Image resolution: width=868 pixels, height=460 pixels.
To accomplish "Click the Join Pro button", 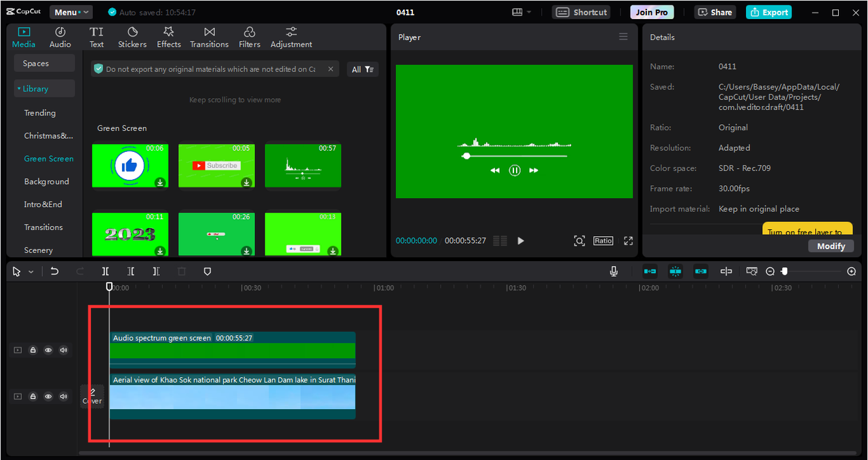I will [x=652, y=12].
